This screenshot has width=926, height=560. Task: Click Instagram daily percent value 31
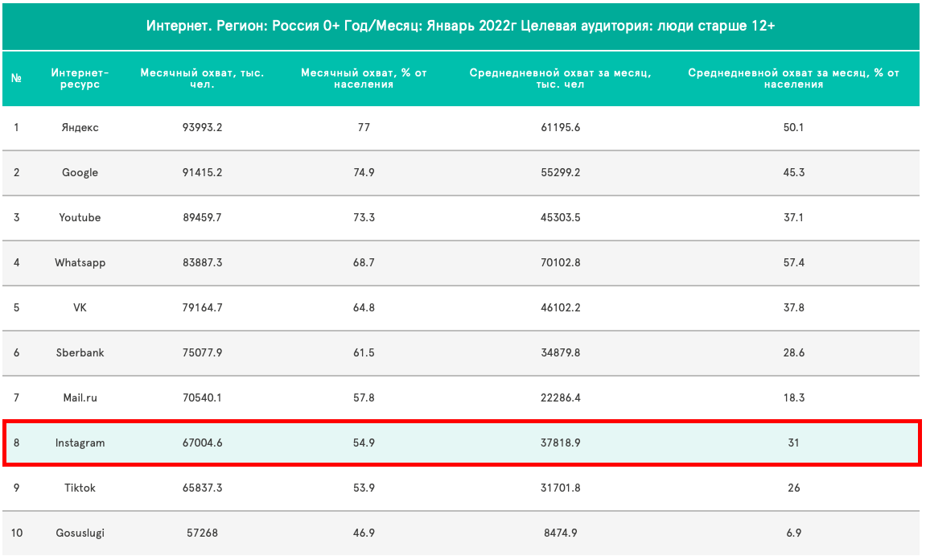(x=794, y=443)
